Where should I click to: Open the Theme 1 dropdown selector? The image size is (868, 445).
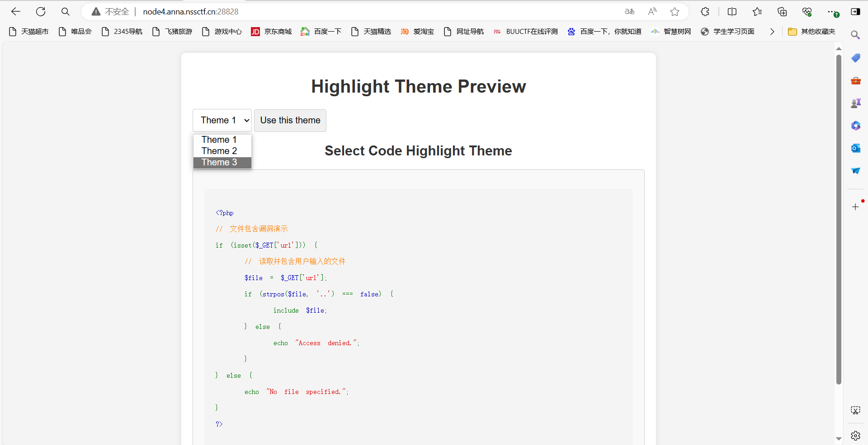coord(222,121)
